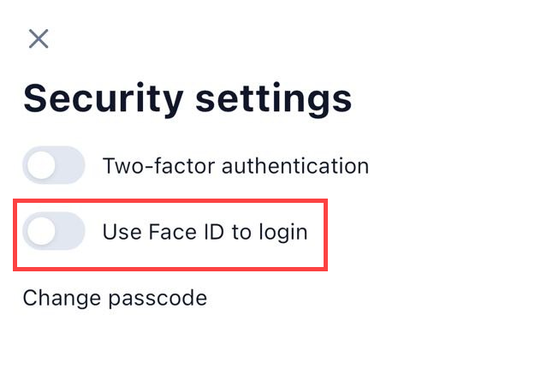Dismiss settings with the X icon
Image resolution: width=535 pixels, height=392 pixels.
39,39
